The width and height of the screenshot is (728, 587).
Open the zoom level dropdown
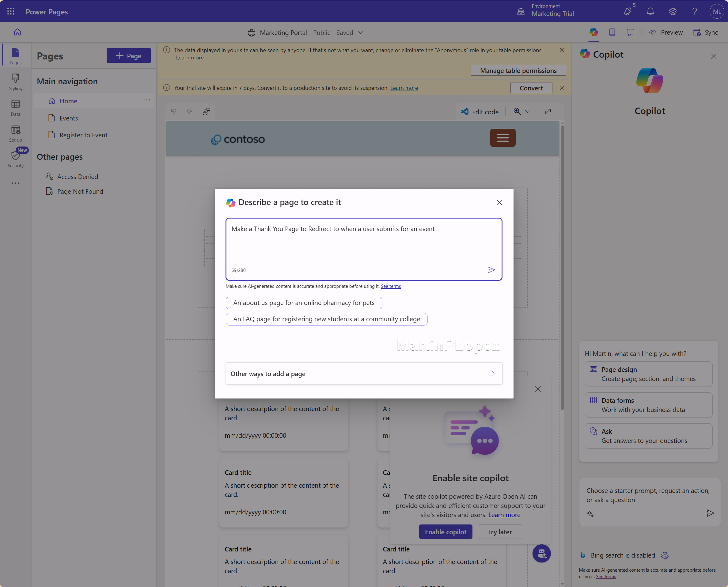click(x=528, y=112)
